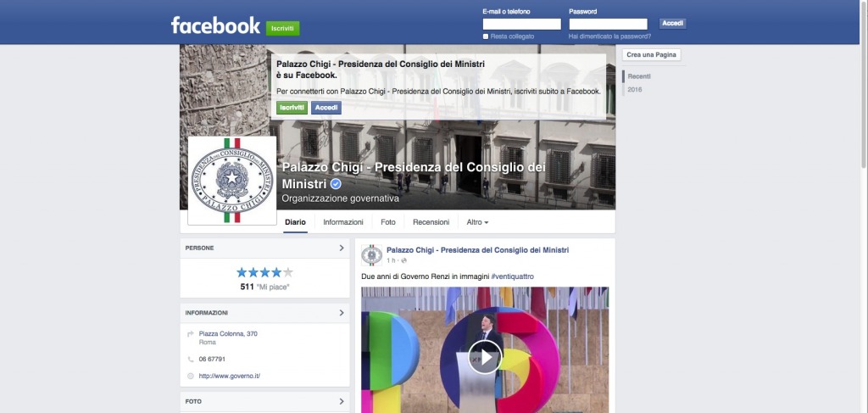Jump to 2016 in timeline navigation
This screenshot has height=413, width=868.
(x=635, y=90)
